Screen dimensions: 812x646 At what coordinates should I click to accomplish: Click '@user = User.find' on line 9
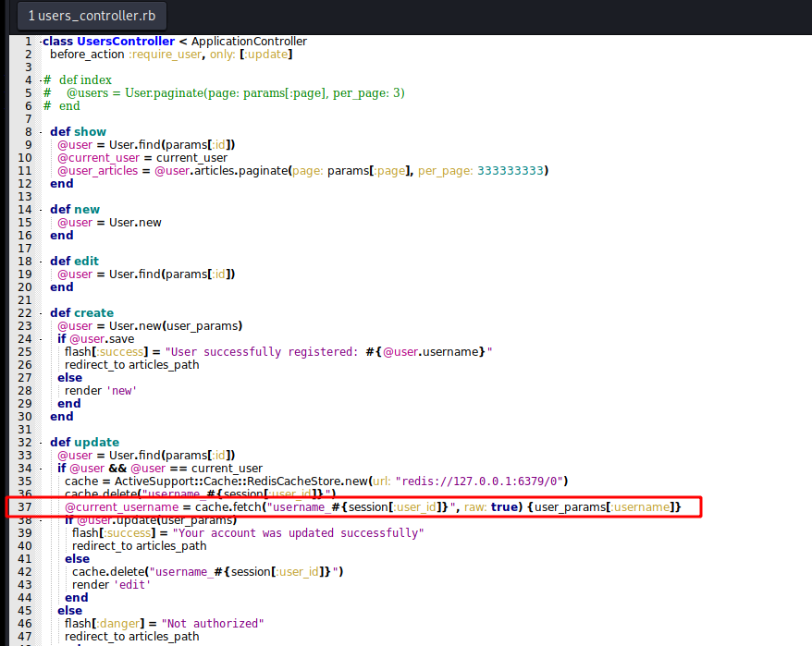109,145
